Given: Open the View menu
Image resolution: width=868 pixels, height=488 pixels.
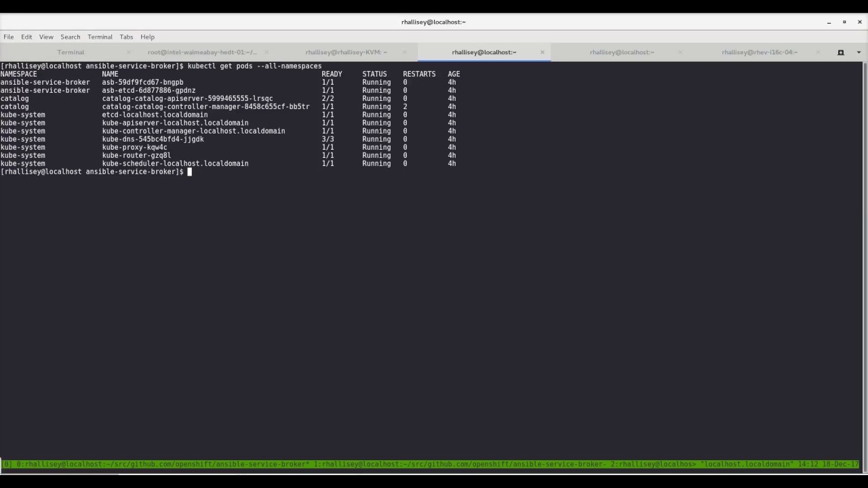Looking at the screenshot, I should pos(46,37).
